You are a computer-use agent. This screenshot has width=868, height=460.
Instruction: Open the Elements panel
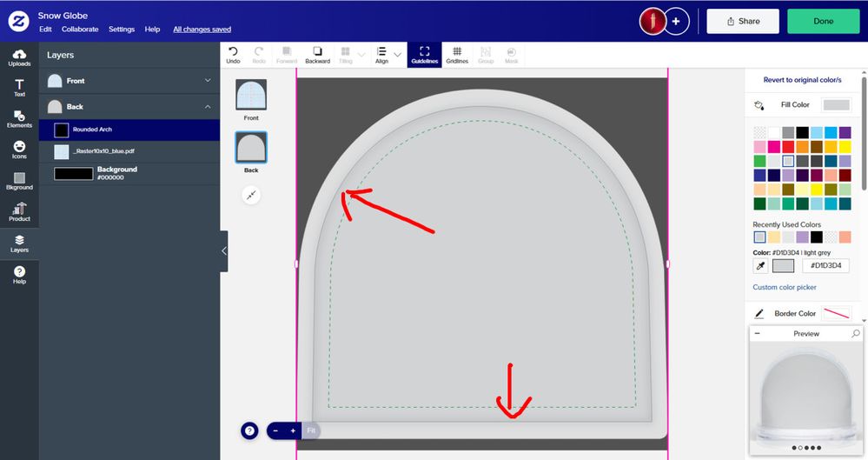(19, 118)
